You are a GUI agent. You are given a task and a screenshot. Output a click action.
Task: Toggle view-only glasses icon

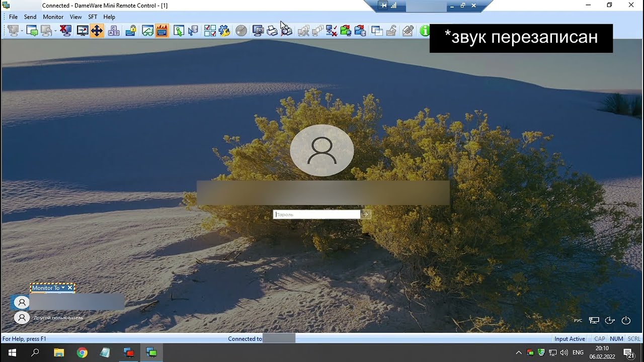pos(147,31)
